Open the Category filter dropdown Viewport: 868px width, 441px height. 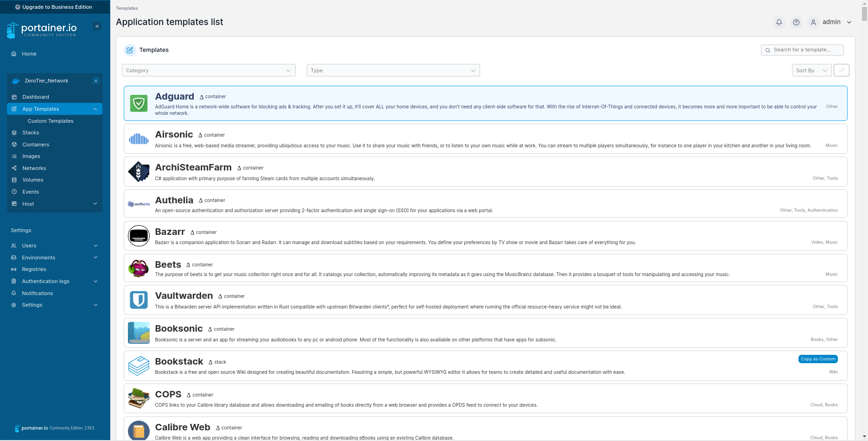pos(209,70)
